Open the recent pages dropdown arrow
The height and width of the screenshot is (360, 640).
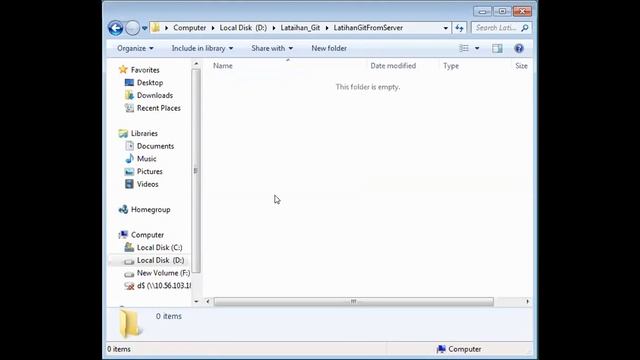point(144,28)
